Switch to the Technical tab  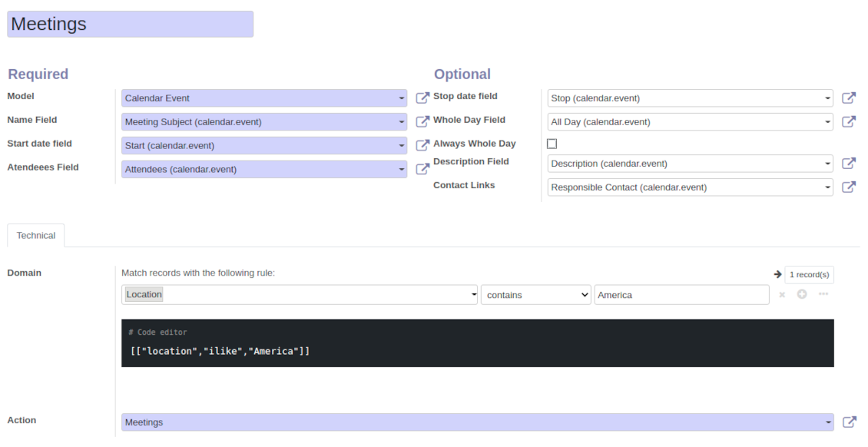click(36, 236)
